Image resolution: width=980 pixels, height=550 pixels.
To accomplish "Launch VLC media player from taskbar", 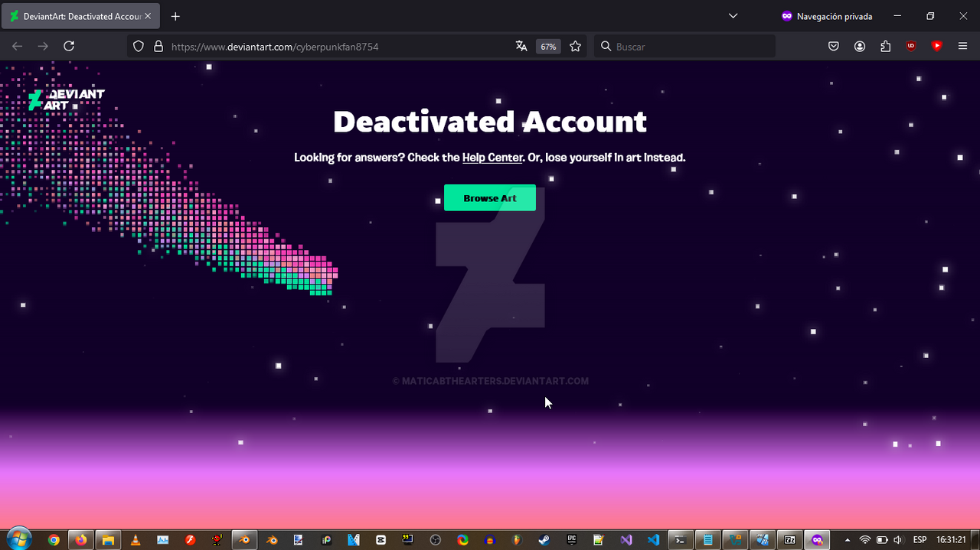I will click(136, 540).
